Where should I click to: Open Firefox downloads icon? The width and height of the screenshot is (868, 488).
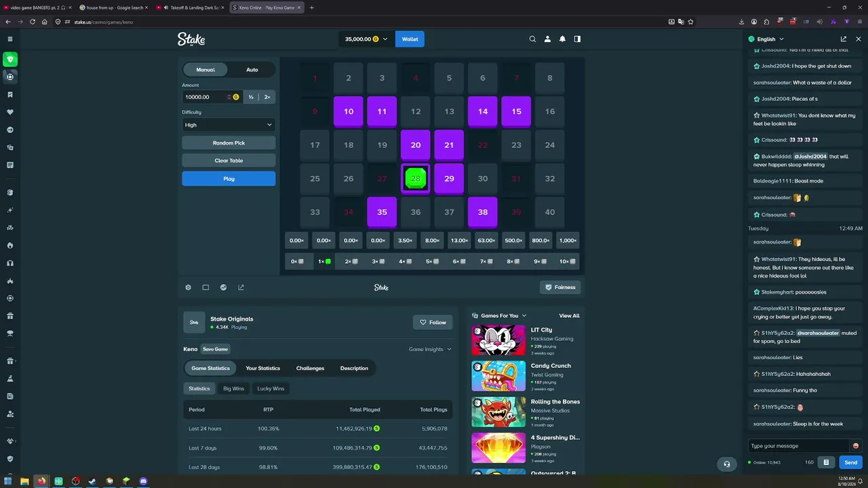pos(741,22)
